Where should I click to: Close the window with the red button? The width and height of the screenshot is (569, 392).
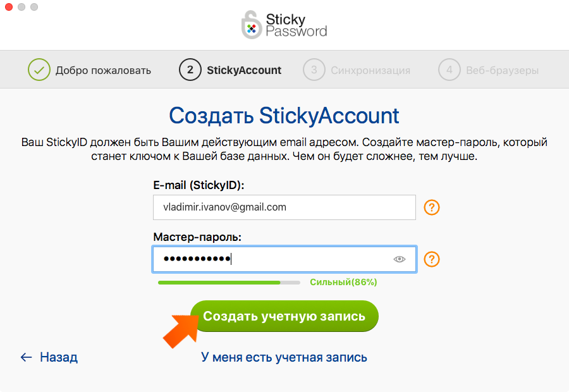tap(9, 7)
